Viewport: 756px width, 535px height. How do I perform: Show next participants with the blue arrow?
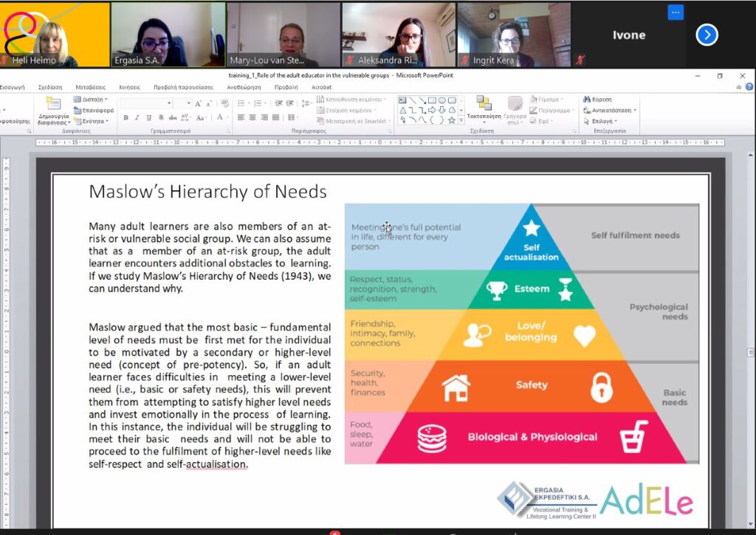pyautogui.click(x=707, y=35)
